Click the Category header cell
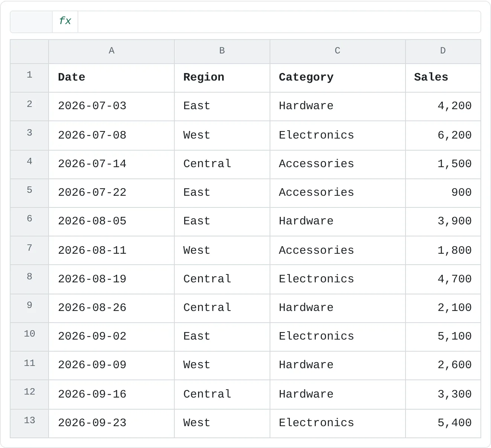The height and width of the screenshot is (448, 491). click(338, 78)
